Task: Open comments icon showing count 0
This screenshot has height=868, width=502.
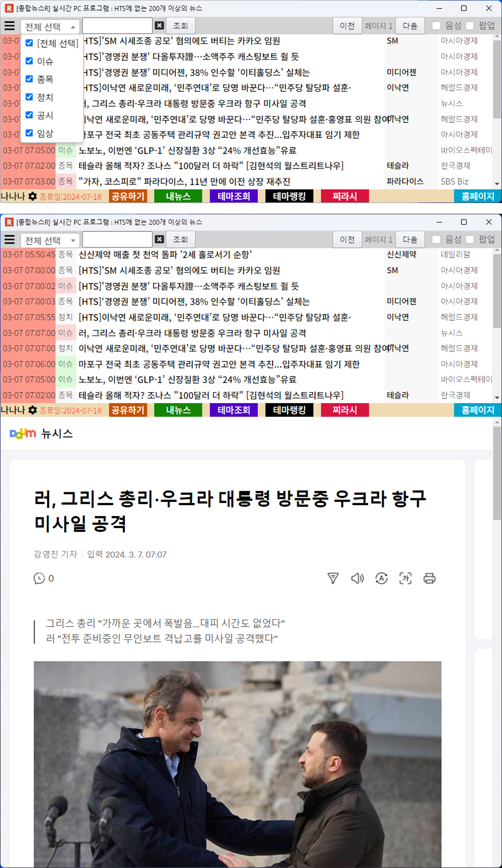Action: (39, 578)
